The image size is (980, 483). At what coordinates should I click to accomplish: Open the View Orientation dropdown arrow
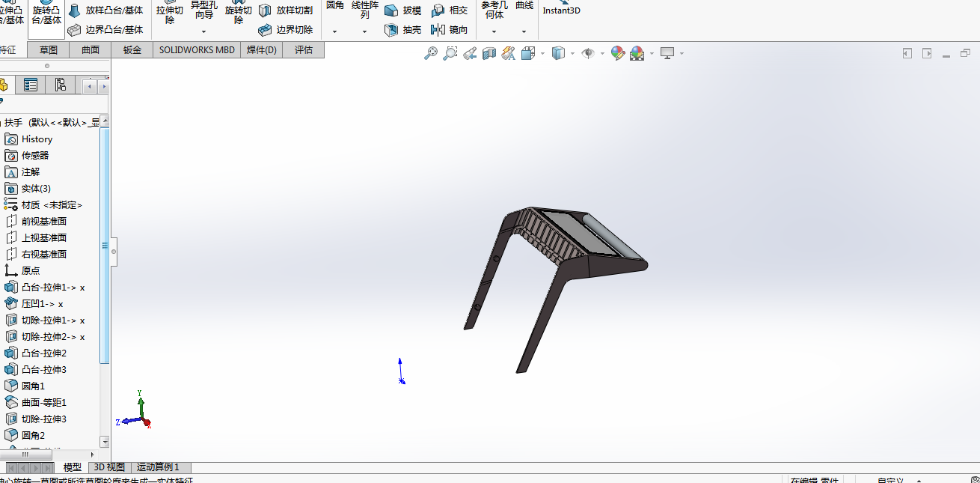click(542, 54)
